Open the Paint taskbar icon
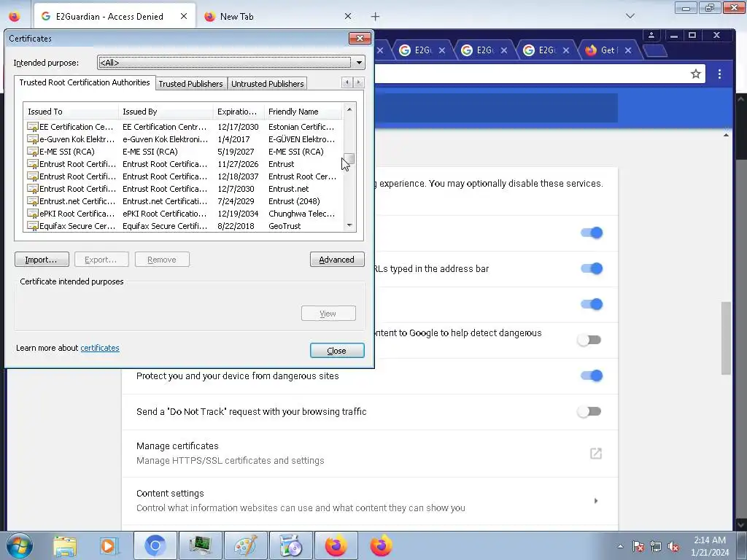This screenshot has width=747, height=560. click(245, 545)
